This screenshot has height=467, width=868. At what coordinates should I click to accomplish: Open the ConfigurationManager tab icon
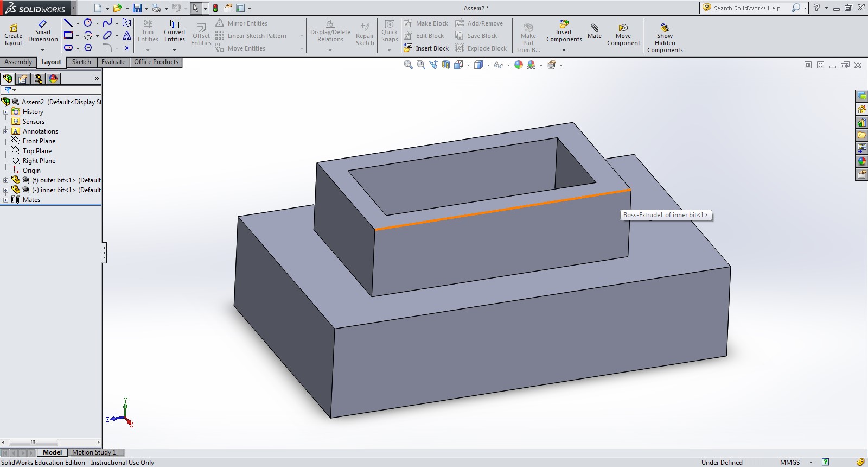coord(38,79)
